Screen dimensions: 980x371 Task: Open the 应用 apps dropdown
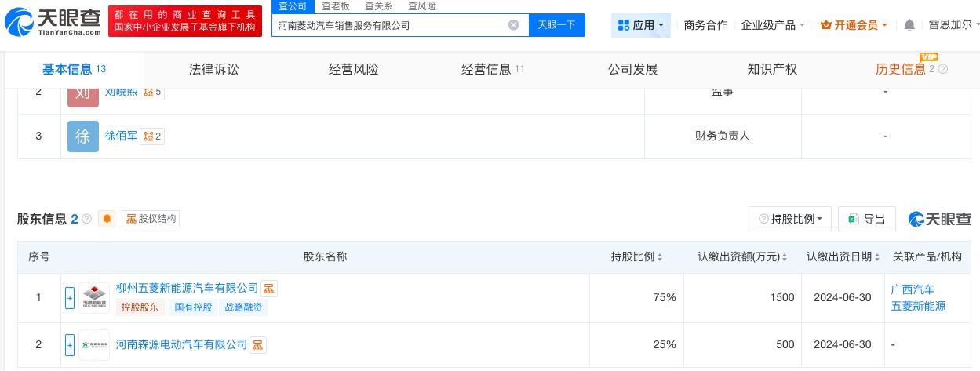click(x=641, y=25)
